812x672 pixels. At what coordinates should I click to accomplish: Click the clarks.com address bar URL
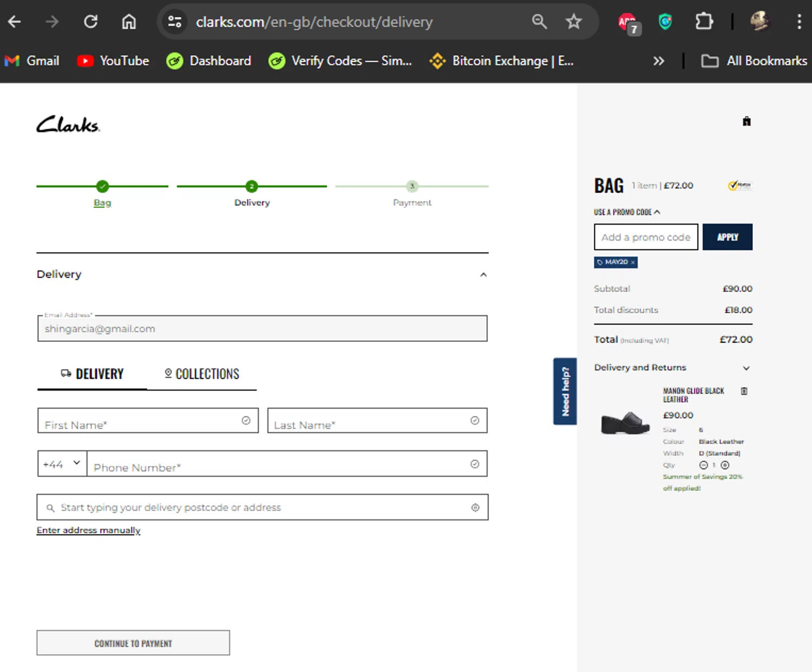tap(315, 22)
